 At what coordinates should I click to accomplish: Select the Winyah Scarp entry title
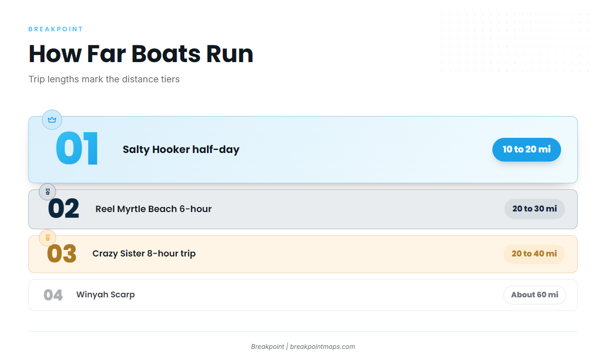[106, 294]
